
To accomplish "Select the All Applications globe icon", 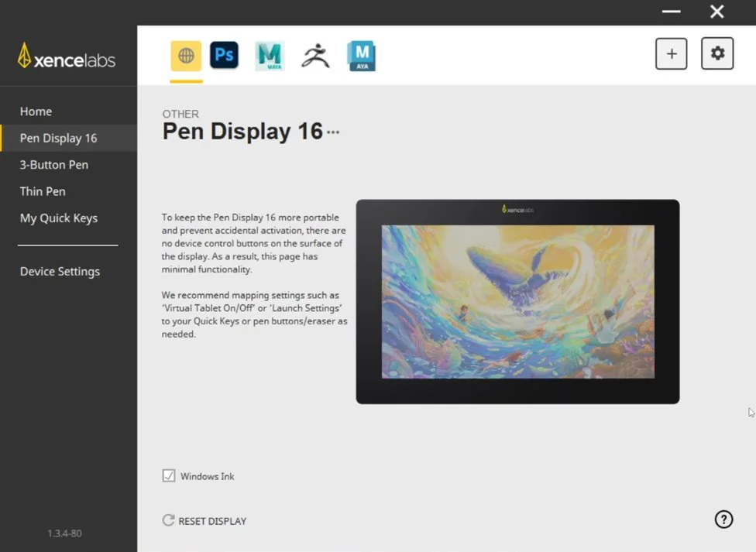I will pos(186,56).
